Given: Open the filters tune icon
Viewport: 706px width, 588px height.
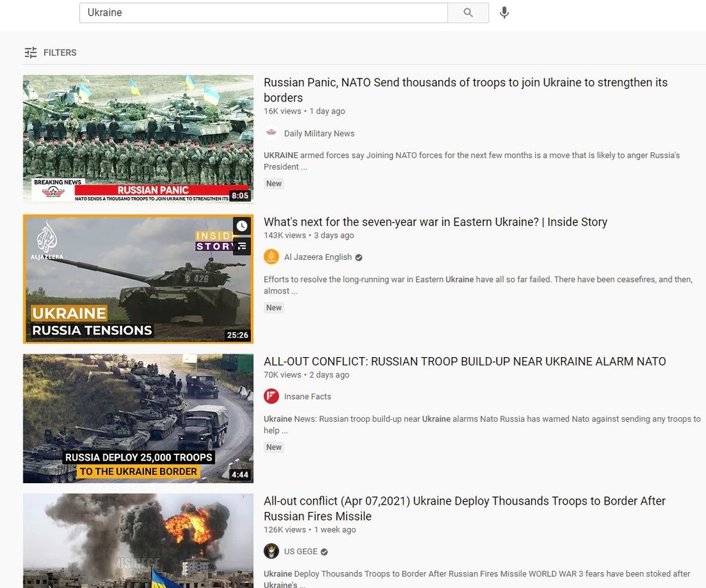Looking at the screenshot, I should point(30,52).
